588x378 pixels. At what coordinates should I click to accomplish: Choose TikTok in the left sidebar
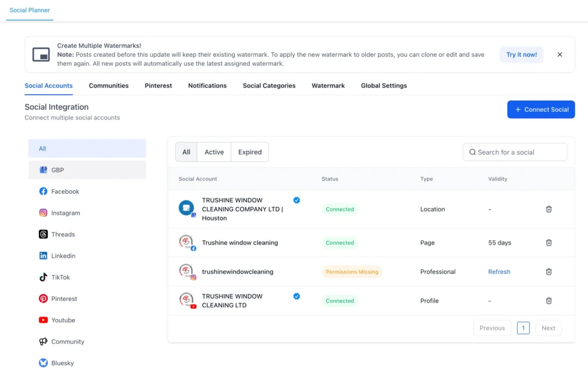click(x=60, y=277)
